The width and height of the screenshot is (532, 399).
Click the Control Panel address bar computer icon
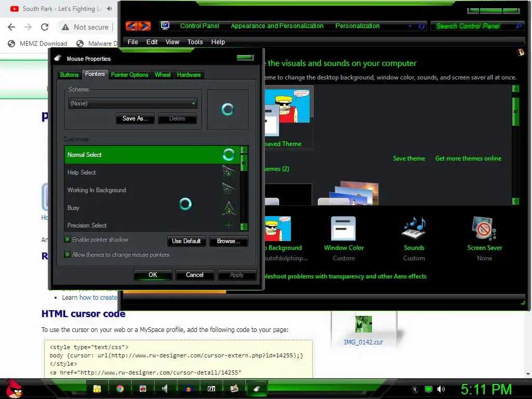[165, 25]
